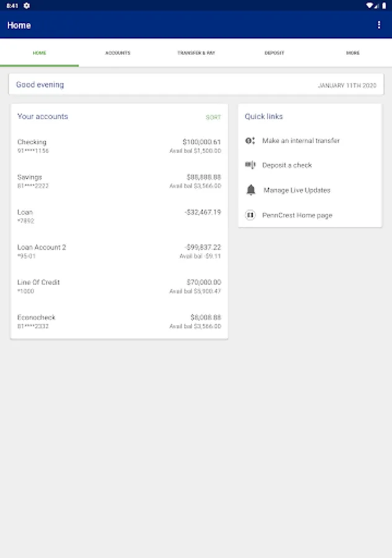Switch to the Accounts tab
392x558 pixels.
point(118,53)
